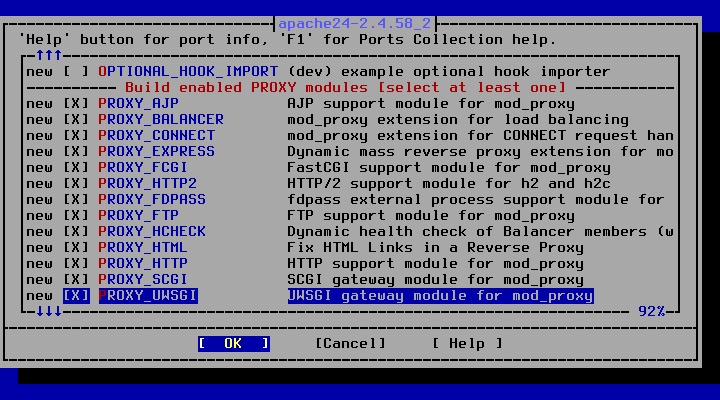Uncheck the highlighted PROXY_UWSGI checkbox

coord(76,296)
